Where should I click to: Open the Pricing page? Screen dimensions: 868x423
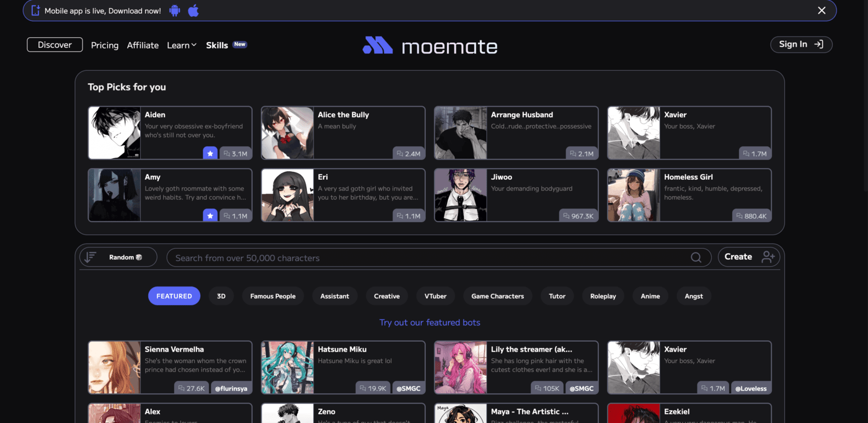click(105, 45)
